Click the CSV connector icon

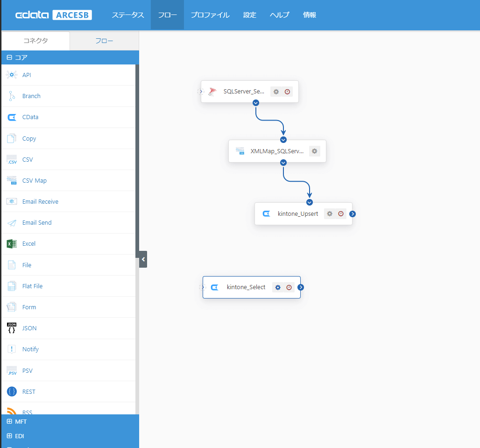12,160
